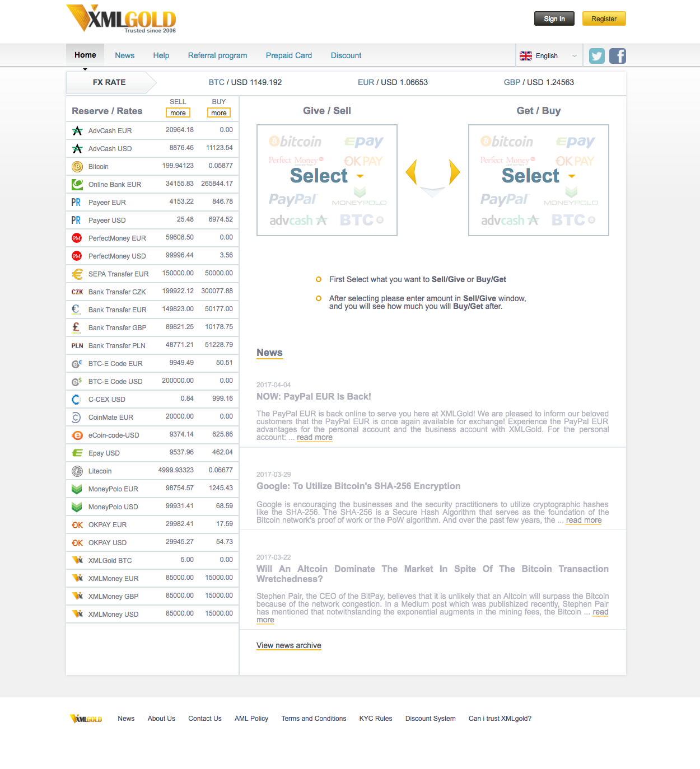700x769 pixels.
Task: Open Terms and Conditions footer link
Action: click(314, 719)
